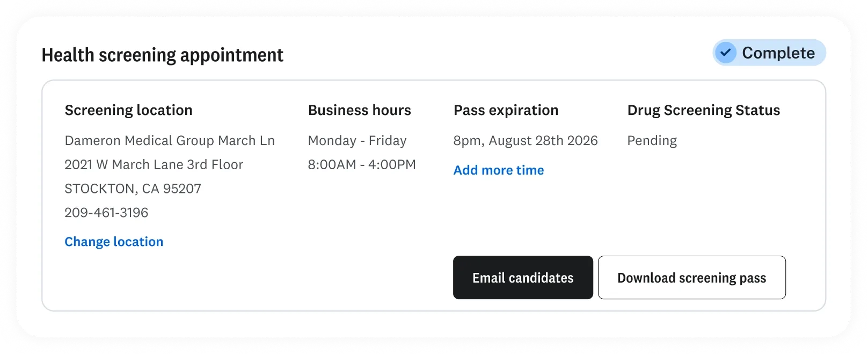Click the STOCKTON, CA 95207 line

[x=133, y=189]
